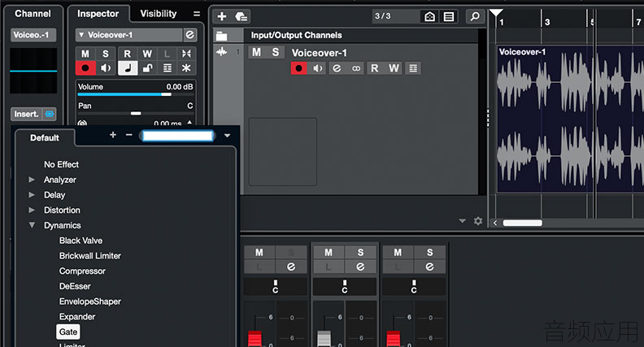Click the Voiceo.-1 channel name button
Viewport: 644px width, 347px height.
[33, 35]
